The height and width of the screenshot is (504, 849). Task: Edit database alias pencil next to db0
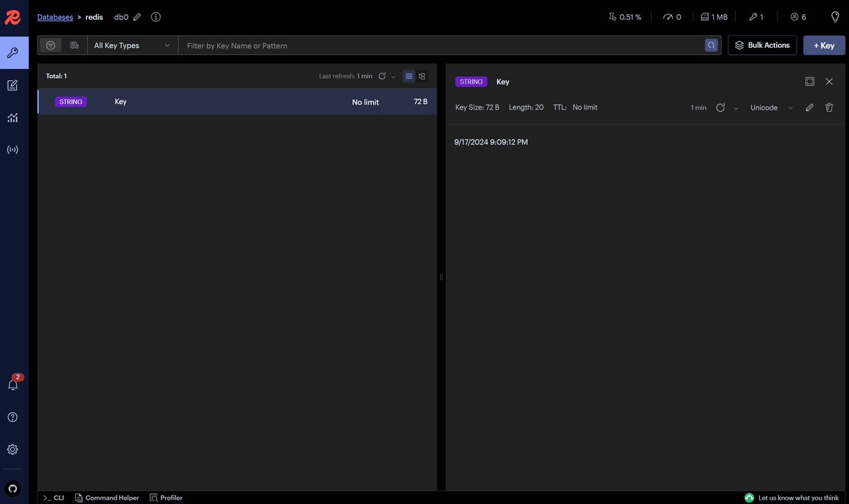[x=137, y=17]
